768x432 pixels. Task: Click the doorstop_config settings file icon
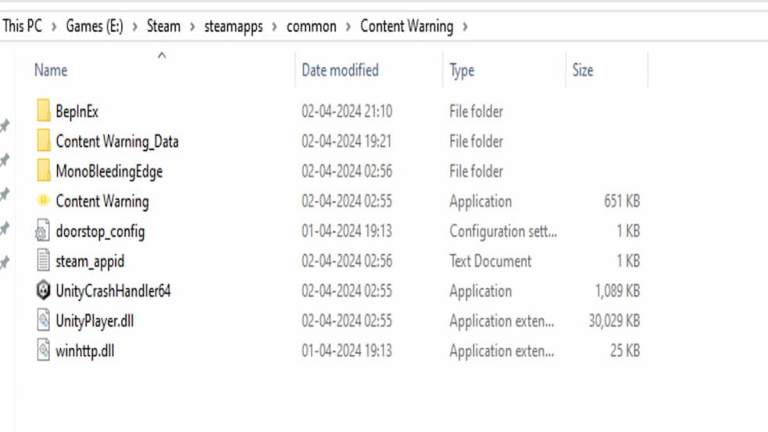coord(43,231)
